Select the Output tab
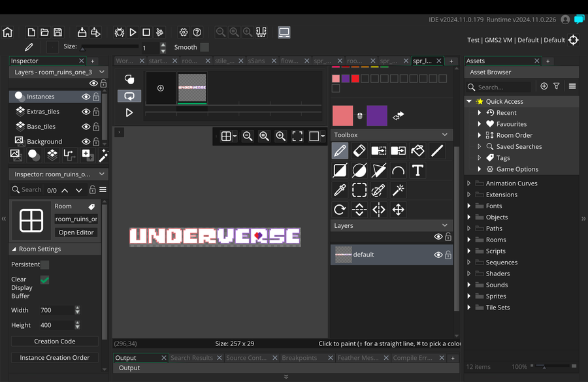 [125, 358]
